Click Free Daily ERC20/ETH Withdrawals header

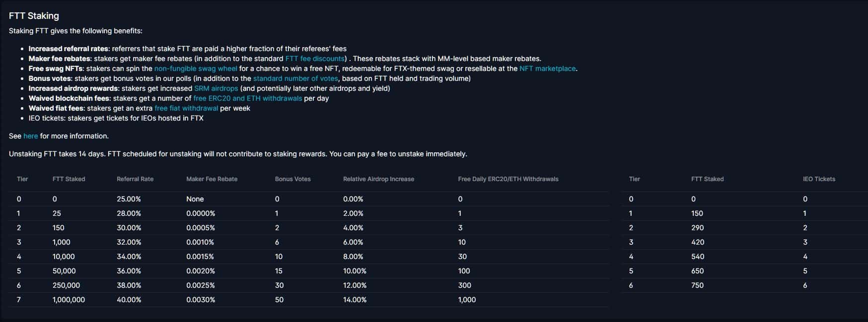pos(508,179)
